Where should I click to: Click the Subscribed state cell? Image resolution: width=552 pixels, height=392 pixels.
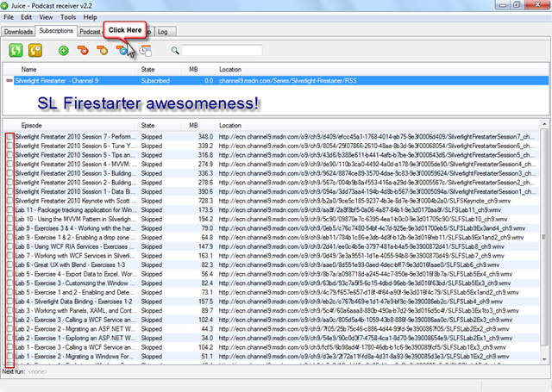(155, 80)
